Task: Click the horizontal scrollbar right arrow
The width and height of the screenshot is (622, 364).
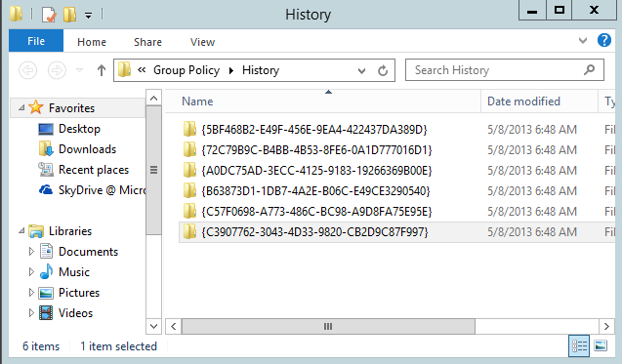Action: 606,326
